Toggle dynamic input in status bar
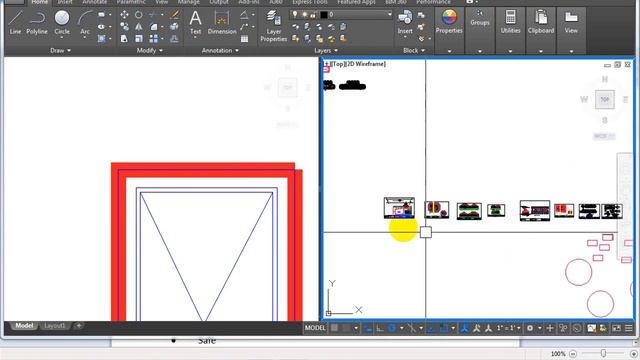 (x=368, y=328)
